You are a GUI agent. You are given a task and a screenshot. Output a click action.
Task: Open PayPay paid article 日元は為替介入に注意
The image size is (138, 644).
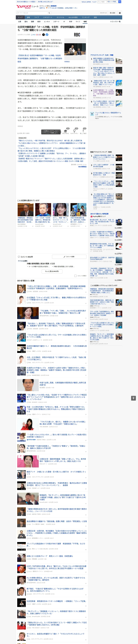tap(102, 258)
